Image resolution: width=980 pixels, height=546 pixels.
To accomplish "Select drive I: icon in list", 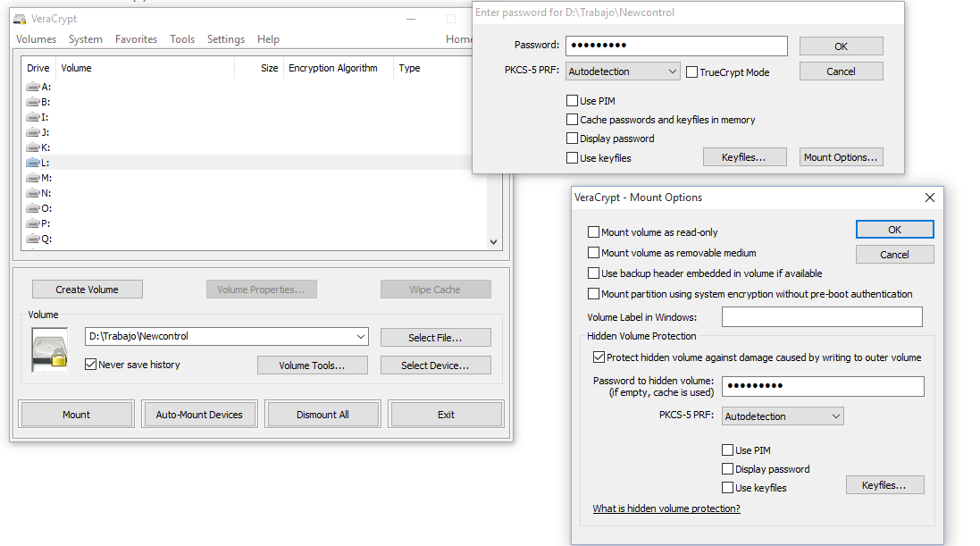I will click(32, 117).
